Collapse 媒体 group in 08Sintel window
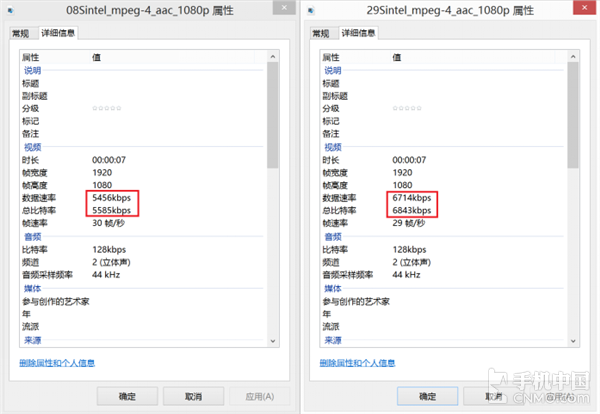Viewport: 600px width, 414px height. point(33,288)
